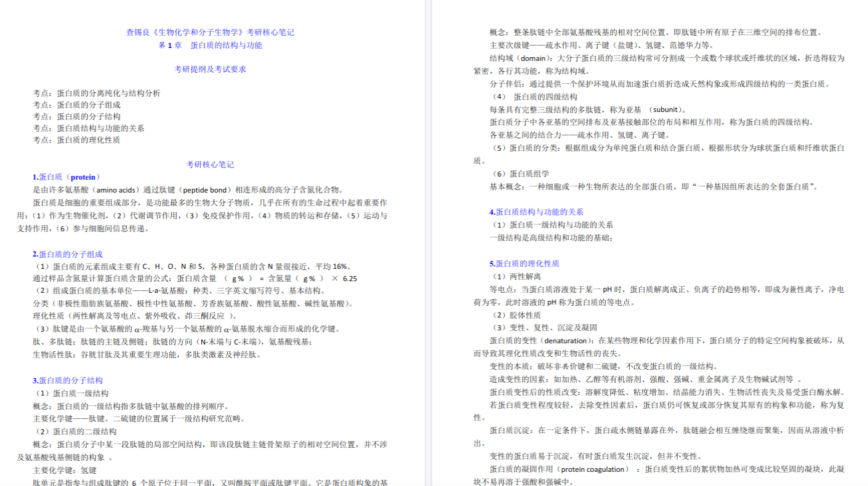This screenshot has height=486, width=868.
Task: Select heading 5.蛋白质的理化性质
Action: pos(524,263)
